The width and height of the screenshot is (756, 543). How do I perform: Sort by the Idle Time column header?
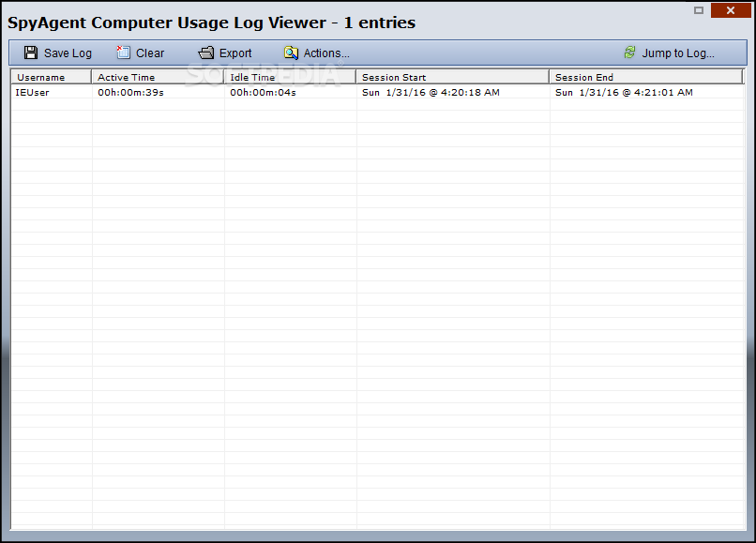pyautogui.click(x=290, y=77)
